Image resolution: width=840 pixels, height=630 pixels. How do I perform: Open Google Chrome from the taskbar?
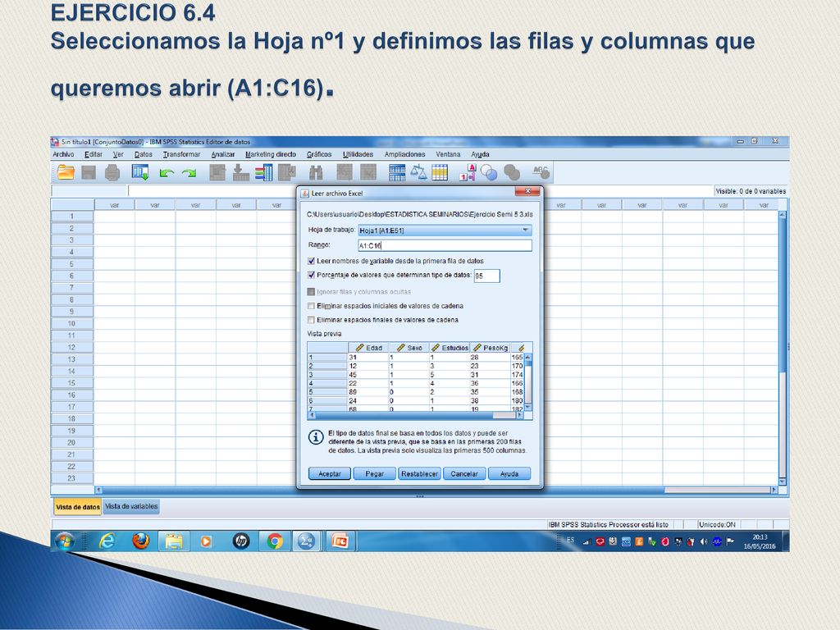[275, 541]
